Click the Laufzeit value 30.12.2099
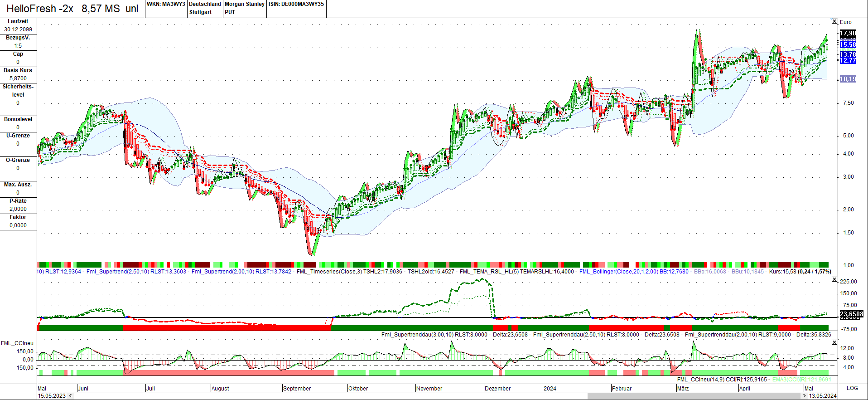The image size is (868, 400). tap(18, 29)
